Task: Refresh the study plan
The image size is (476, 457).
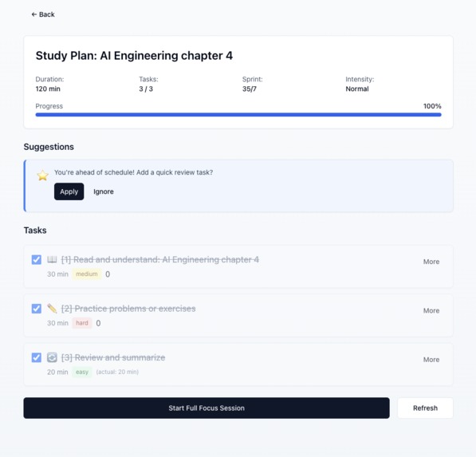Action: 425,408
